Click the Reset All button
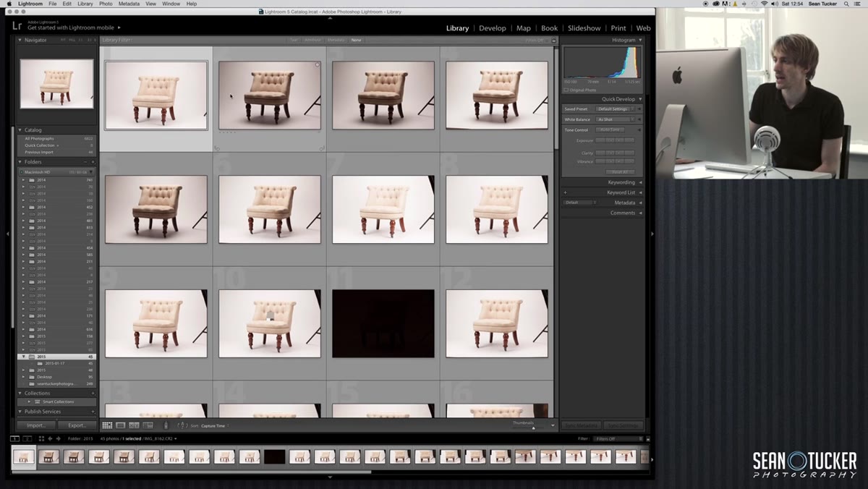The image size is (868, 489). click(621, 172)
